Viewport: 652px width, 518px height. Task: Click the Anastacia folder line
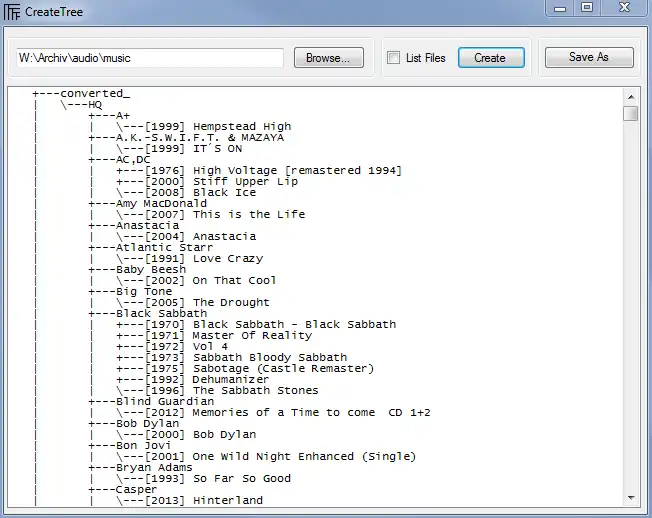click(134, 226)
